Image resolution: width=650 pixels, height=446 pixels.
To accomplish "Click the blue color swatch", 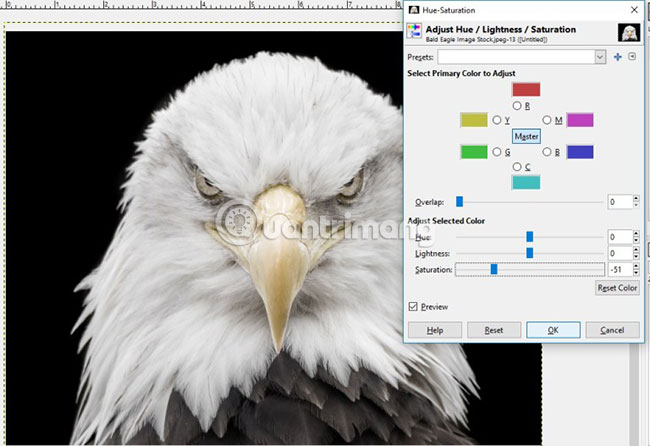I will (x=580, y=152).
